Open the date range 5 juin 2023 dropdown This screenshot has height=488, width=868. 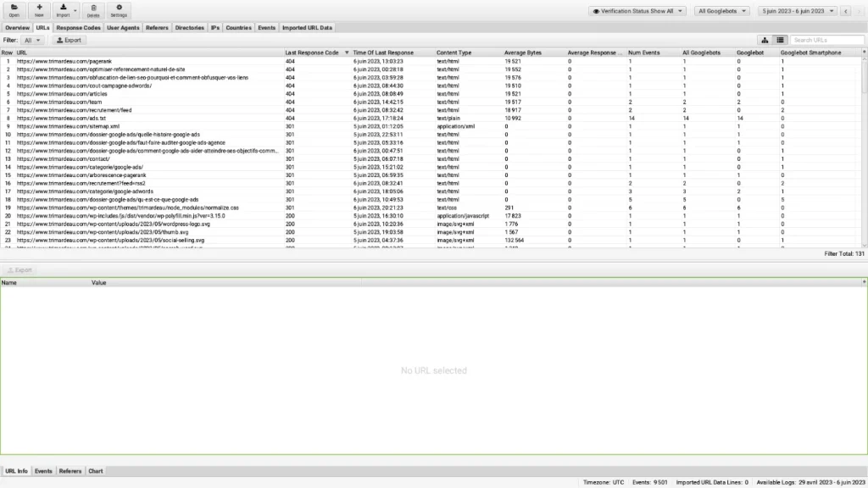pyautogui.click(x=797, y=11)
